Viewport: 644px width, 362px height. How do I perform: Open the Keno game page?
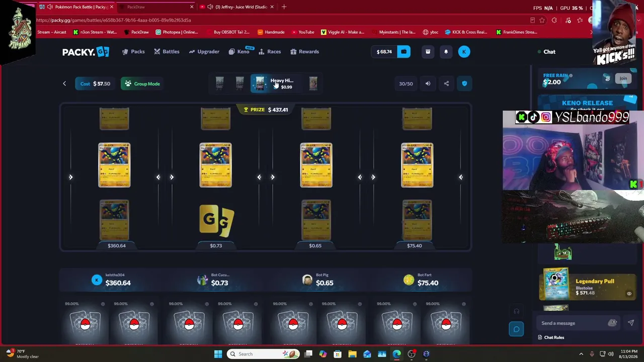(x=239, y=51)
